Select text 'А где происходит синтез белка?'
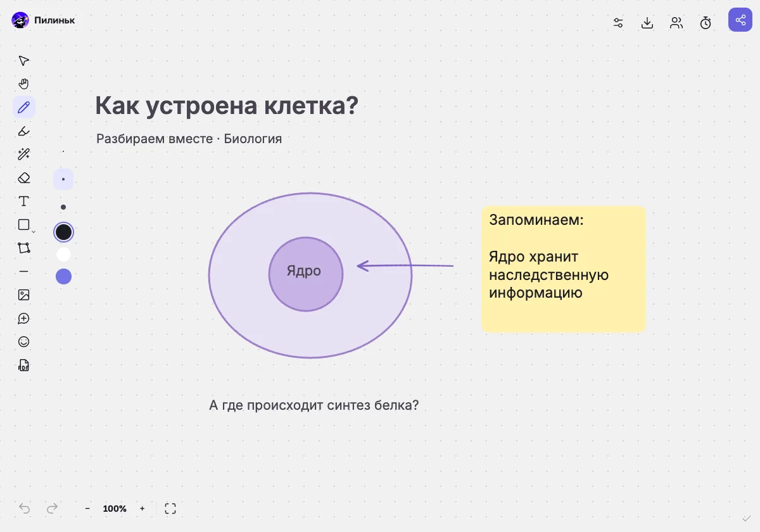Viewport: 760px width, 532px height. click(x=314, y=405)
